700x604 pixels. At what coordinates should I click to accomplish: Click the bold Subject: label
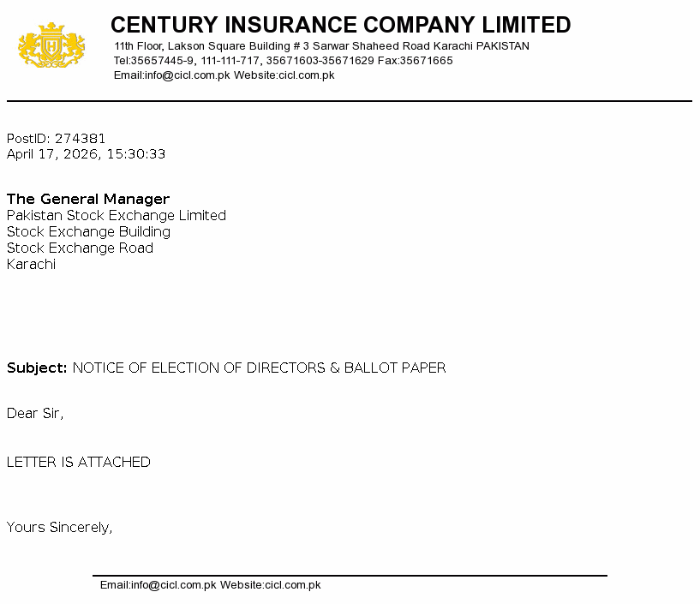(37, 368)
